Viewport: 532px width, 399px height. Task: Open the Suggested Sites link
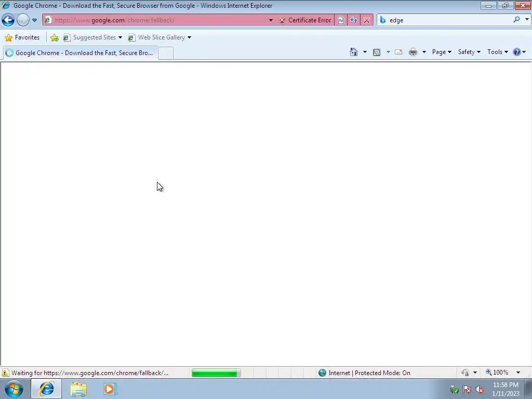click(92, 37)
